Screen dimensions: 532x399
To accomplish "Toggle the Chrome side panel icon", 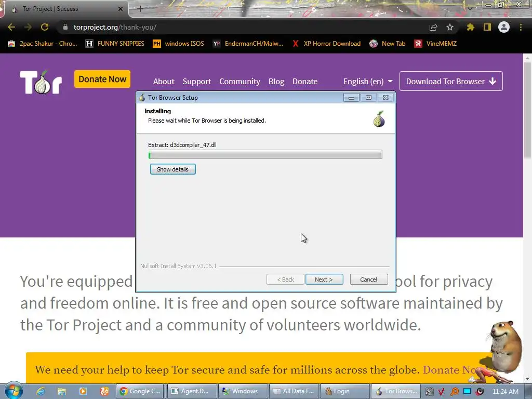I will tap(487, 27).
